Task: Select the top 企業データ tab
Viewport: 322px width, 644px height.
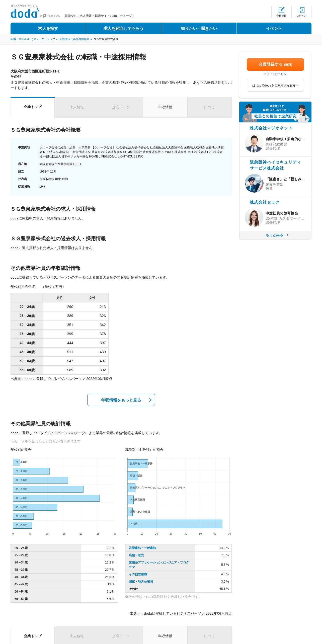Action: point(121,107)
